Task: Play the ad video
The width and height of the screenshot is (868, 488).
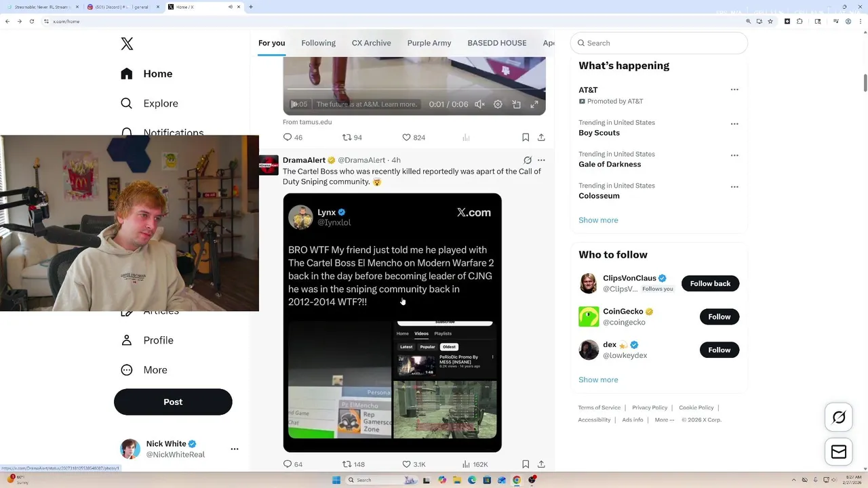Action: pos(294,104)
